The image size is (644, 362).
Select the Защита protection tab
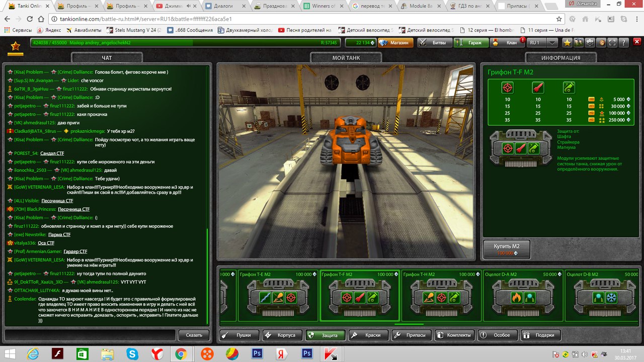point(326,335)
